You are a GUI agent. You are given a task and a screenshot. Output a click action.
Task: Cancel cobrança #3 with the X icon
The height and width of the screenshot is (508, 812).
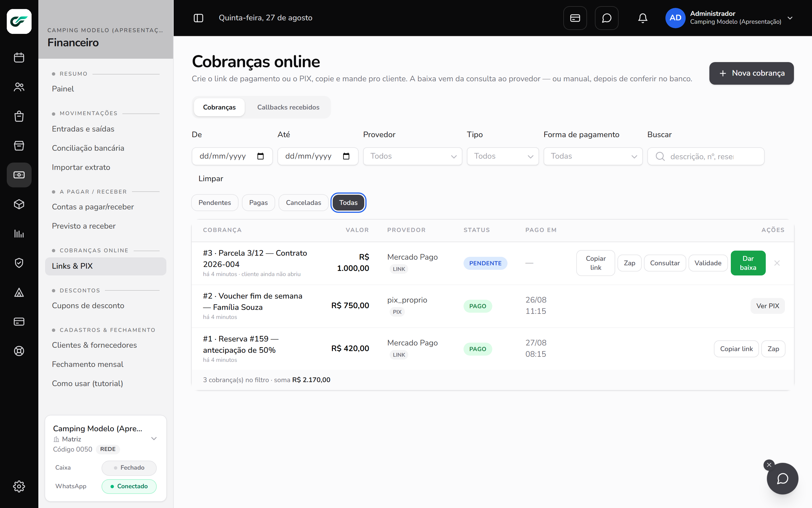(777, 263)
